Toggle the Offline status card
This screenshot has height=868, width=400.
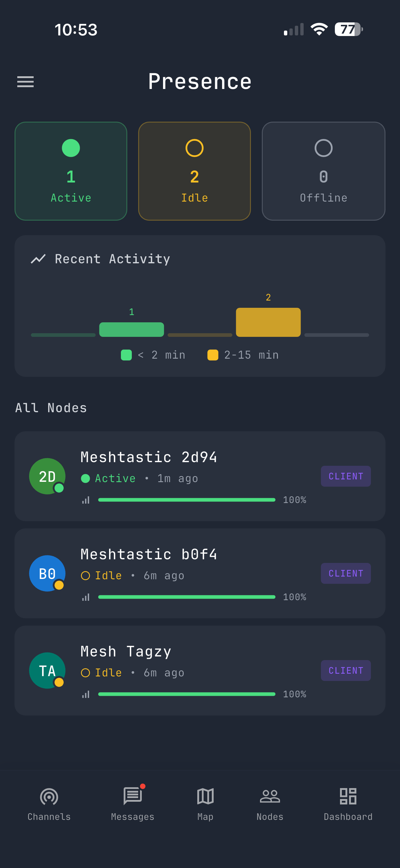(x=323, y=171)
